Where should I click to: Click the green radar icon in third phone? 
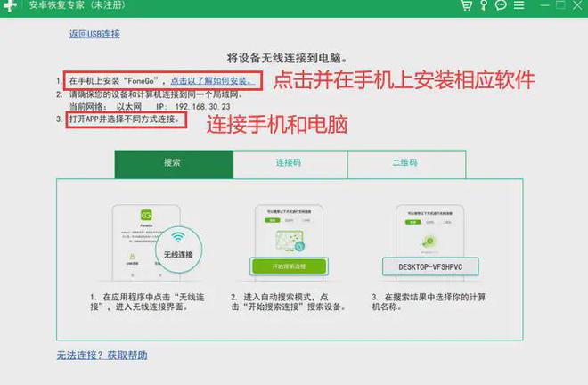[429, 241]
